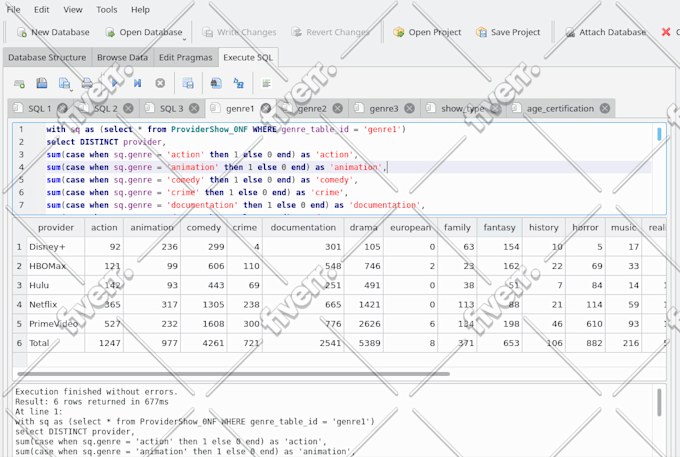Open the Tools menu

[107, 10]
